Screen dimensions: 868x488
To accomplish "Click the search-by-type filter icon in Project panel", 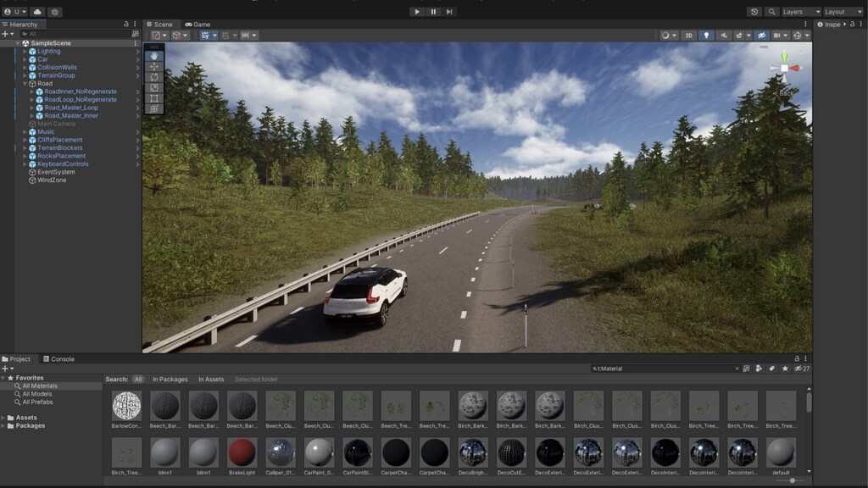I will pyautogui.click(x=759, y=370).
